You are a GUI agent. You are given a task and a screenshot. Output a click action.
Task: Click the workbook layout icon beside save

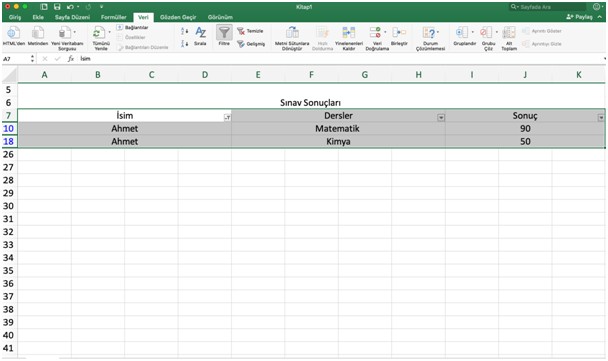(44, 7)
